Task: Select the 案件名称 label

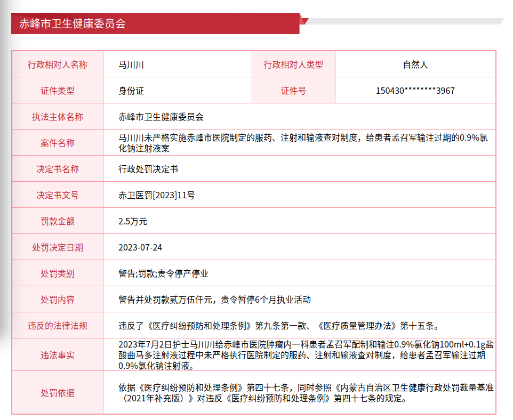Action: click(x=58, y=143)
